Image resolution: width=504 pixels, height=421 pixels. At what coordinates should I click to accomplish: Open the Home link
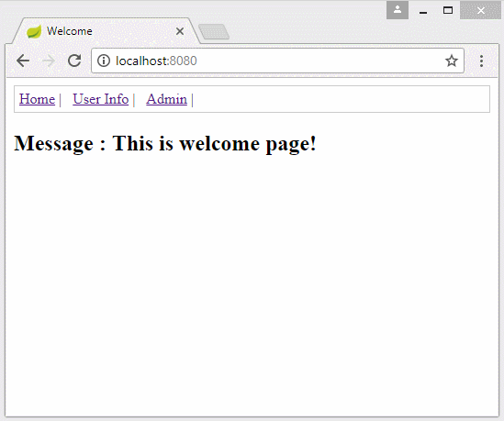click(37, 99)
